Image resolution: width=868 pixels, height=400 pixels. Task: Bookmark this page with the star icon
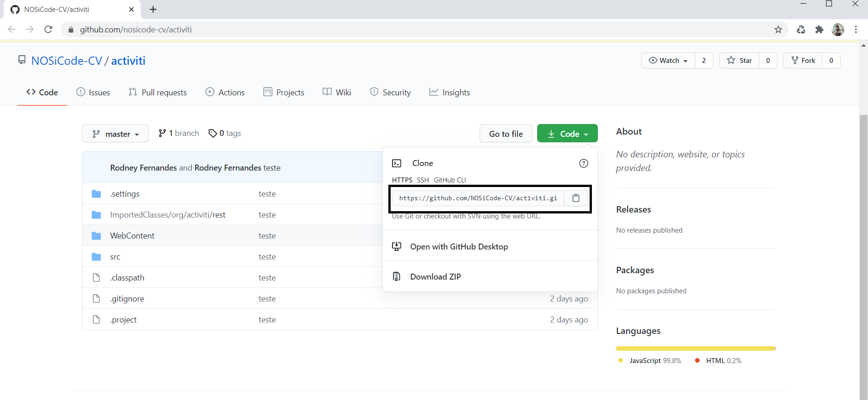778,30
